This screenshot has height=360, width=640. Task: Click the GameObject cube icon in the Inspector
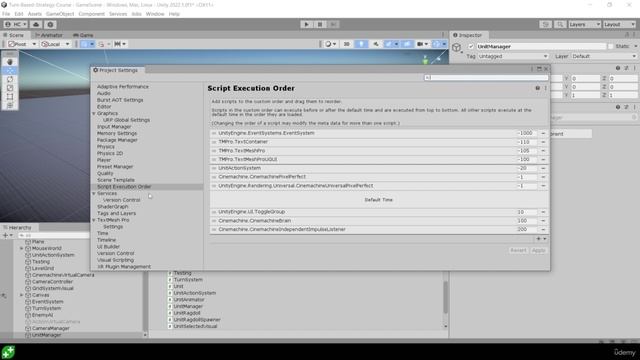coord(457,48)
